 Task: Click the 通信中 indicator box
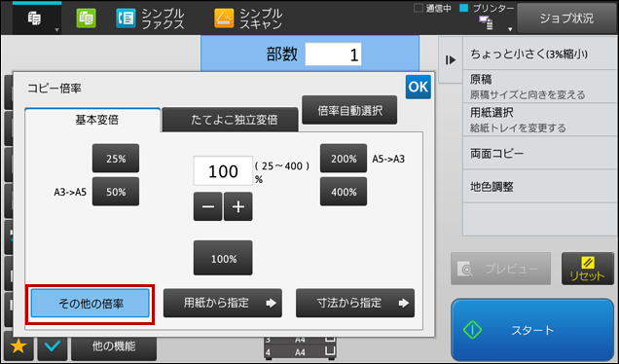[x=419, y=8]
